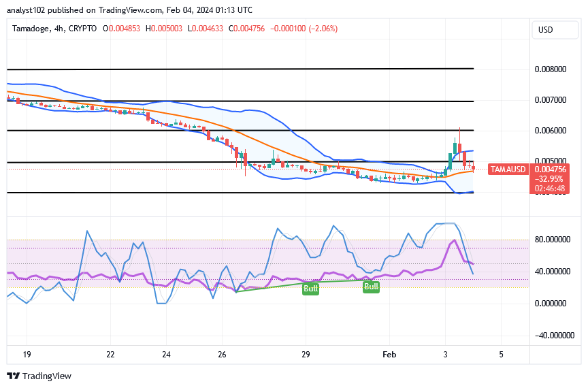
Task: Click the −32.95% label on price axis
Action: pos(549,179)
